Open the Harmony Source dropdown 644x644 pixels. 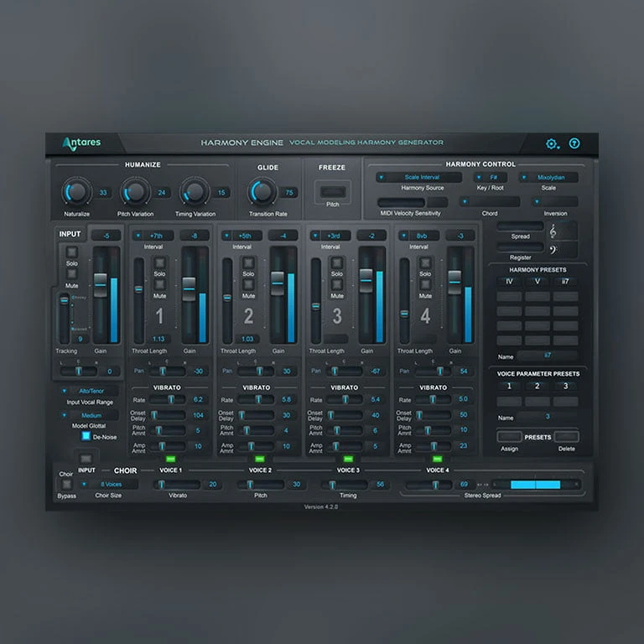(419, 178)
